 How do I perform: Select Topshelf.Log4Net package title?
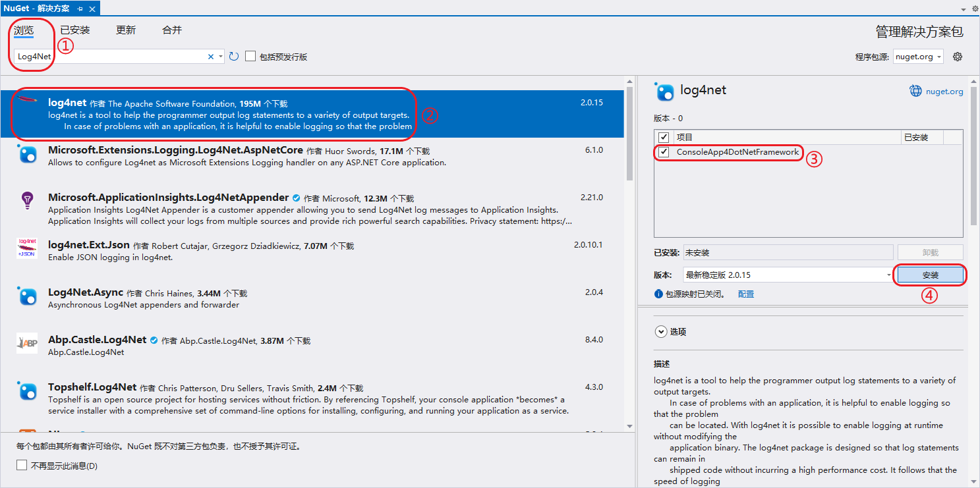coord(92,387)
